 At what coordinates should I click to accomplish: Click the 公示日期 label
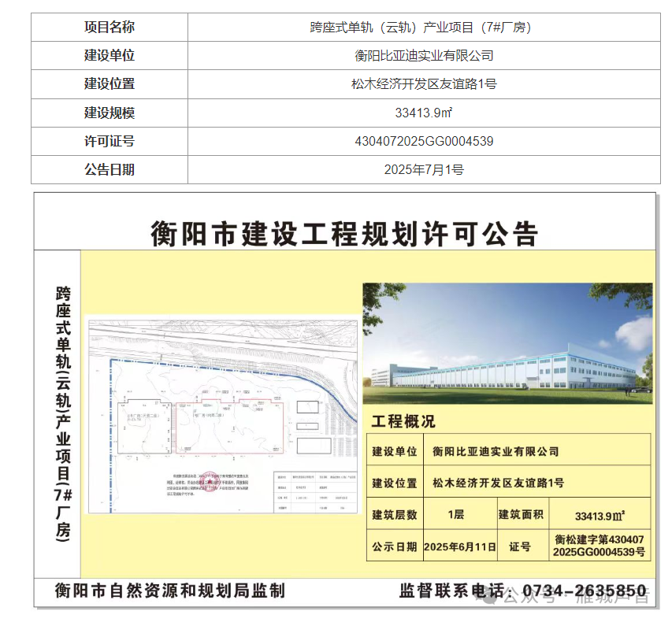[395, 547]
